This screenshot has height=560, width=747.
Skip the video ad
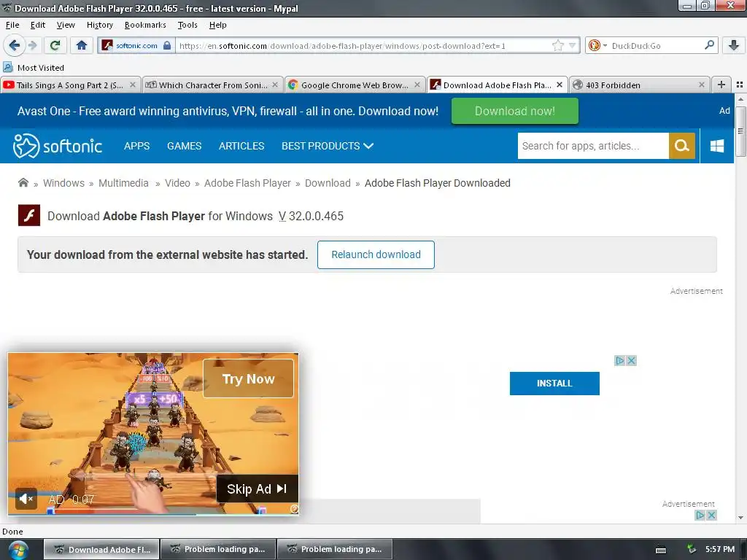[x=258, y=489]
